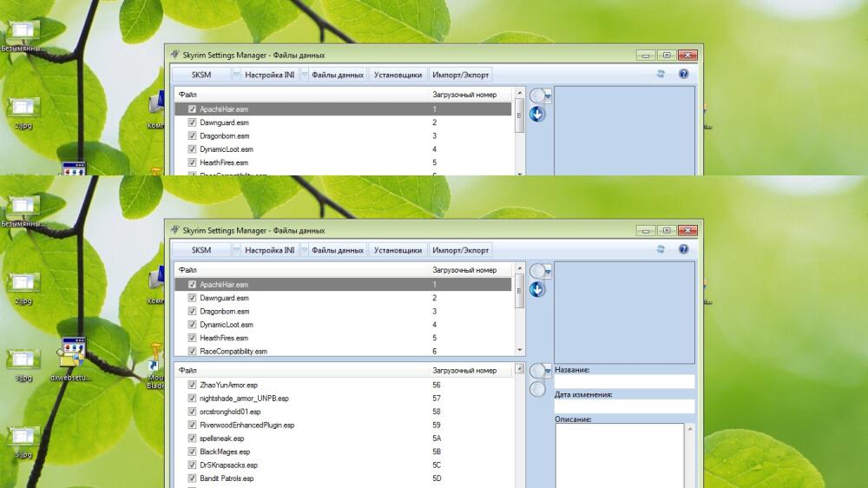The image size is (868, 488).
Task: Select the 2.jpg desktop icon in the lower screenshot copy
Action: [x=23, y=287]
